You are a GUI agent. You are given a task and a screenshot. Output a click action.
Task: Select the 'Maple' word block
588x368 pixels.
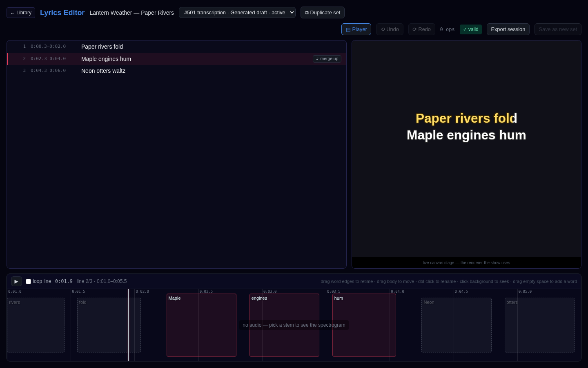click(201, 325)
